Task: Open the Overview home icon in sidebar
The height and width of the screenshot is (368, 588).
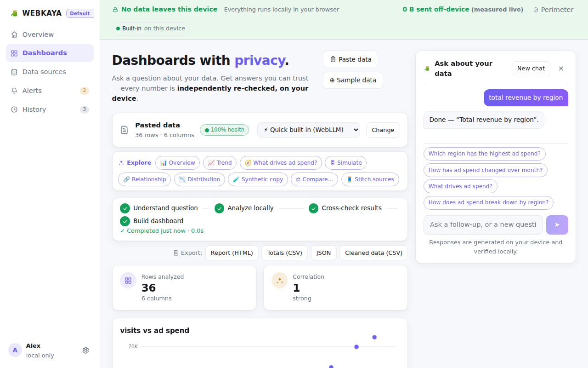Action: [14, 34]
